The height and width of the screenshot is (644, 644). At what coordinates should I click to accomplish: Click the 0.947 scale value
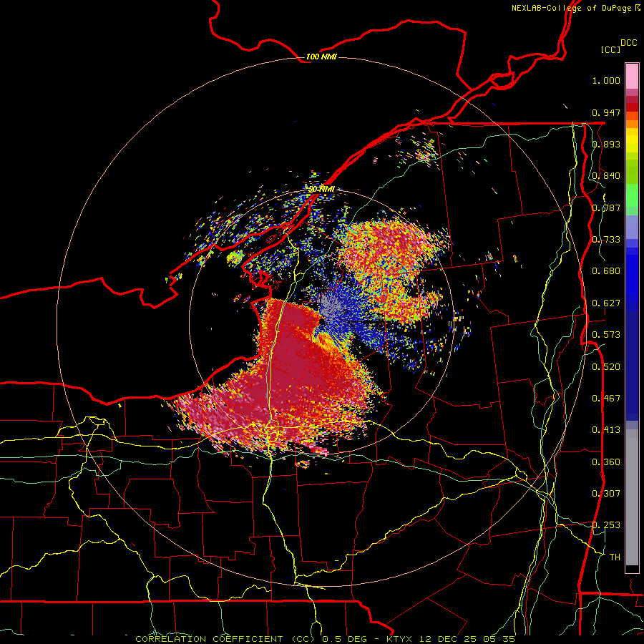606,112
